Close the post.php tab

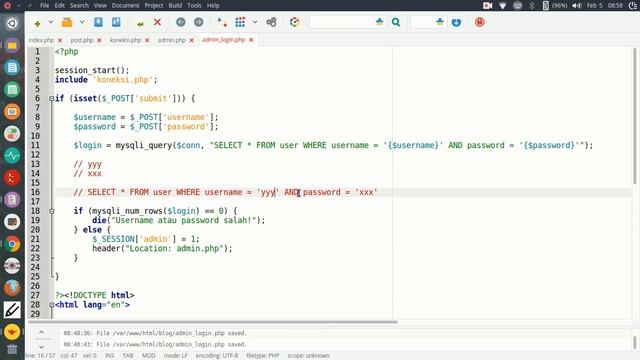coord(99,40)
